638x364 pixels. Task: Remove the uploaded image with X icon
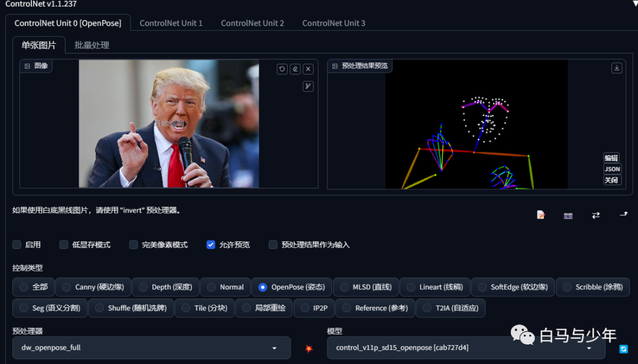pos(308,69)
